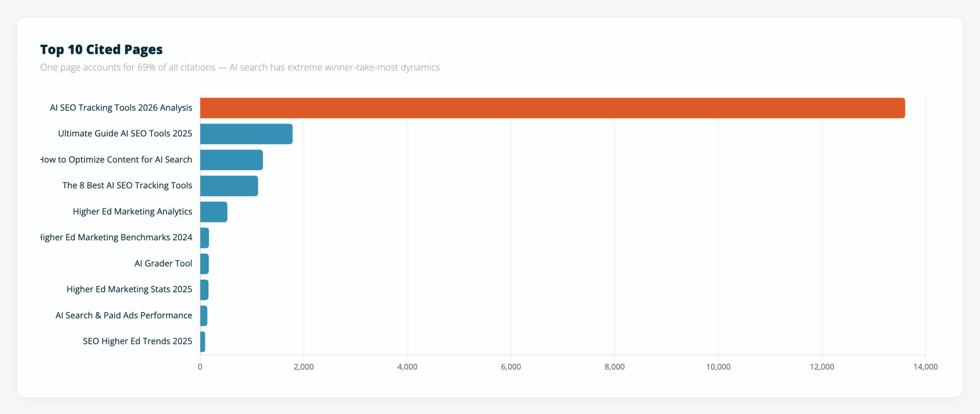
Task: Select the 'SEO Higher Ed Trends 2025' label
Action: click(x=137, y=341)
